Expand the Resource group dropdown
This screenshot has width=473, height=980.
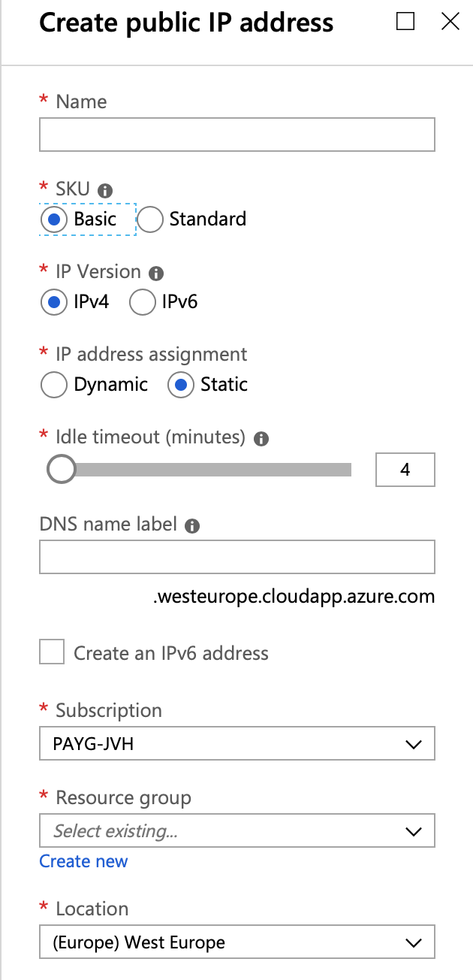(237, 831)
